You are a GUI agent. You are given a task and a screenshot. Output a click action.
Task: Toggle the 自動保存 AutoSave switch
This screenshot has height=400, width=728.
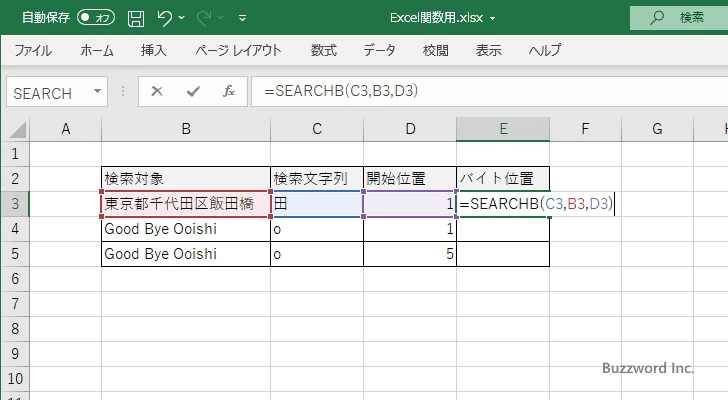tap(96, 18)
